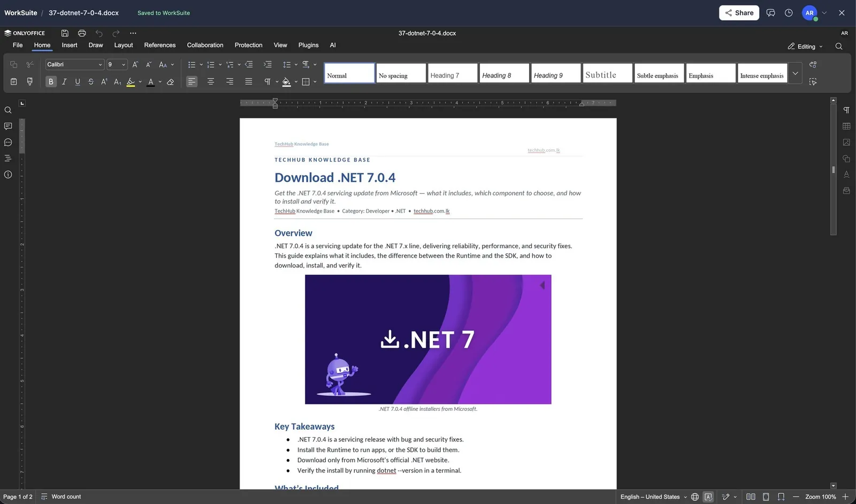Switch to the Collaboration tab
The width and height of the screenshot is (856, 504).
(205, 45)
